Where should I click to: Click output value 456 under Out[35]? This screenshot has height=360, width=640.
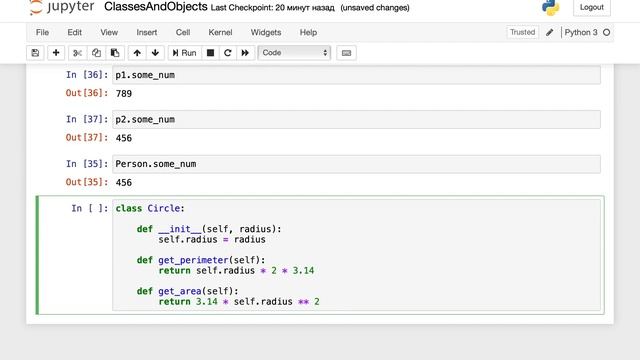pos(124,182)
